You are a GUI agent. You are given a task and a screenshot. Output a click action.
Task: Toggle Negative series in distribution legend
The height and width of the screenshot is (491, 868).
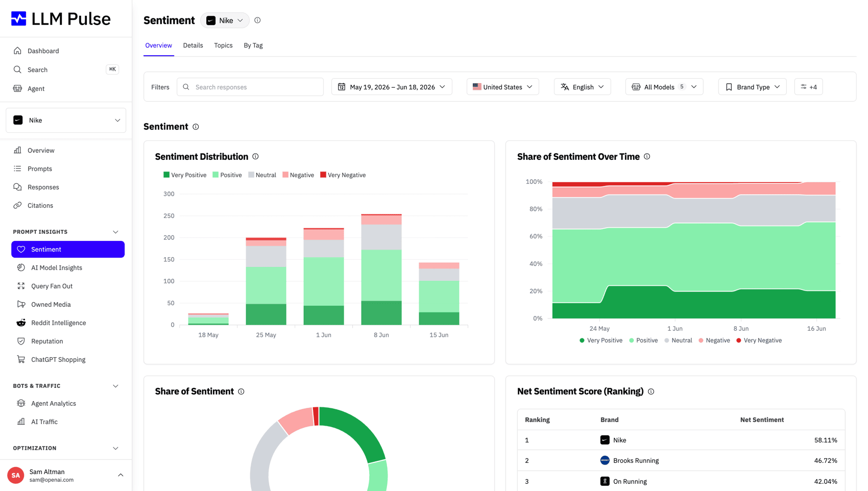coord(298,175)
